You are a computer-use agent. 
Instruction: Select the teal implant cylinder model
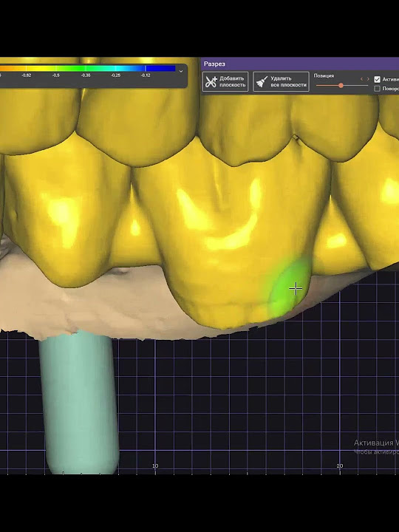(x=80, y=403)
